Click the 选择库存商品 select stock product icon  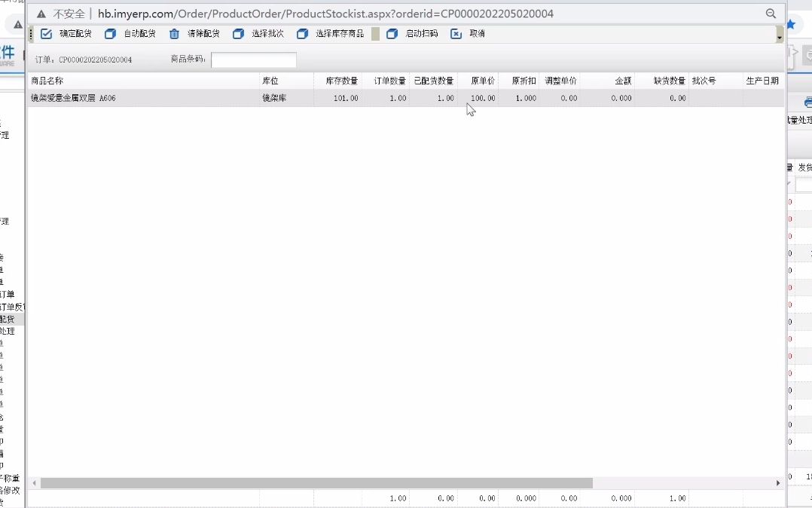point(301,33)
